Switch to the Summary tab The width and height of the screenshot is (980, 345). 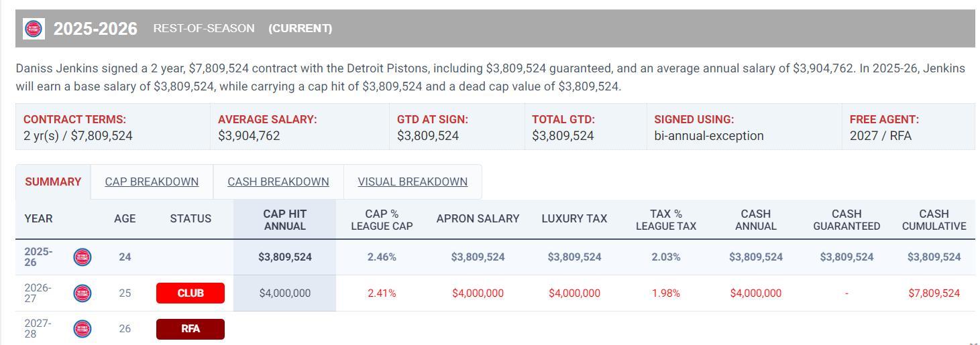(x=53, y=182)
